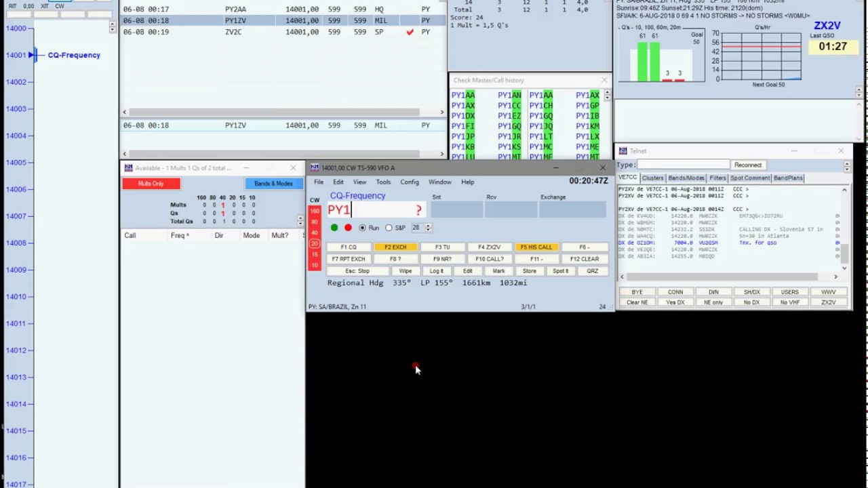Switch to the Filters tab in Telnet
Viewport: 868px width, 488px height.
pyautogui.click(x=717, y=178)
